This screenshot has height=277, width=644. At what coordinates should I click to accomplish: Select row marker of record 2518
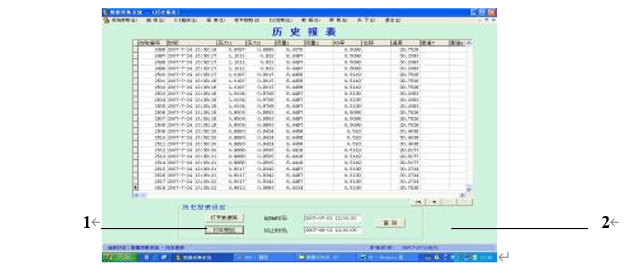[135, 188]
